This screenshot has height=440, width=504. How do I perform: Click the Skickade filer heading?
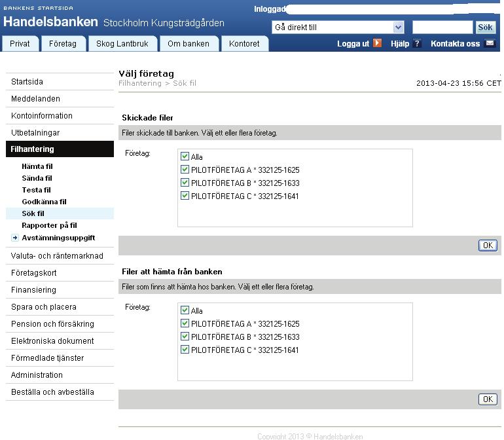(147, 118)
